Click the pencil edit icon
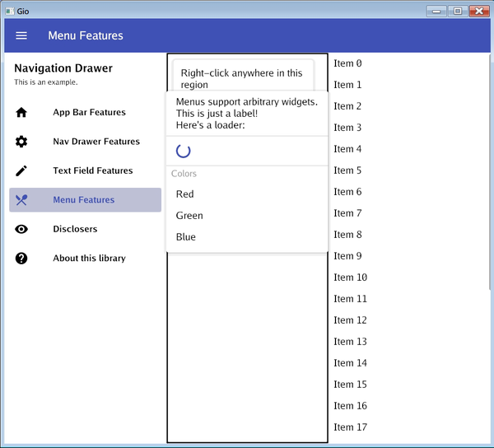This screenshot has width=494, height=448. click(21, 171)
